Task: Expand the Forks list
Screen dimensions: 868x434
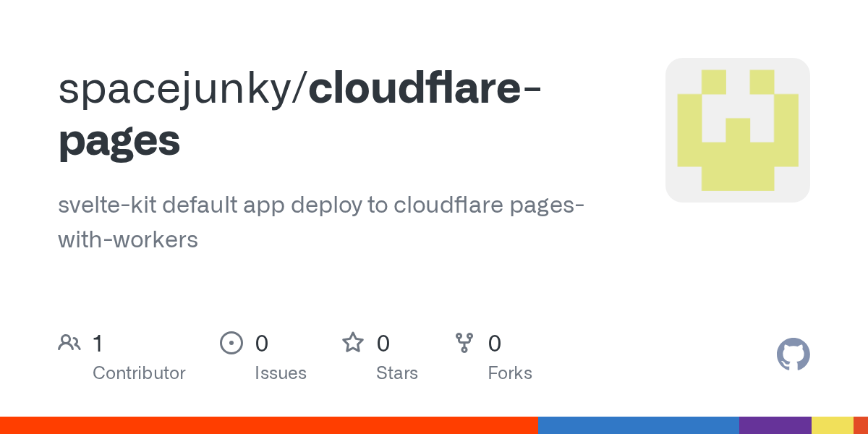Action: tap(510, 373)
